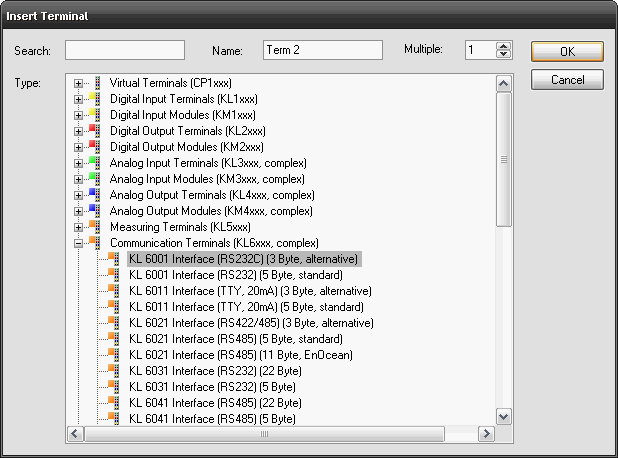The image size is (618, 458).
Task: Select highlighted 'KL 6001 Interface (RS232C)' row
Action: (x=244, y=259)
